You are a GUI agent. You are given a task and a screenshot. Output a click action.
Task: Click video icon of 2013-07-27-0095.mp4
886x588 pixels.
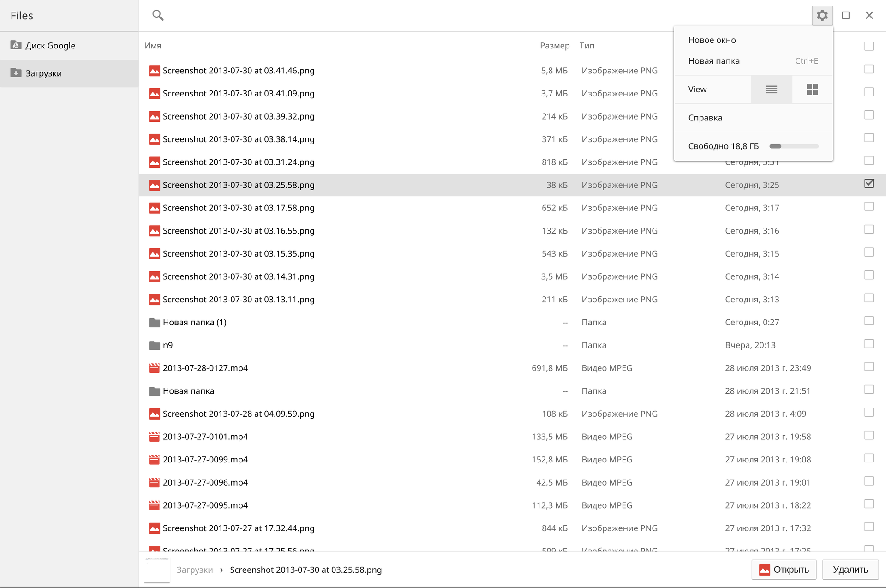[x=155, y=505]
